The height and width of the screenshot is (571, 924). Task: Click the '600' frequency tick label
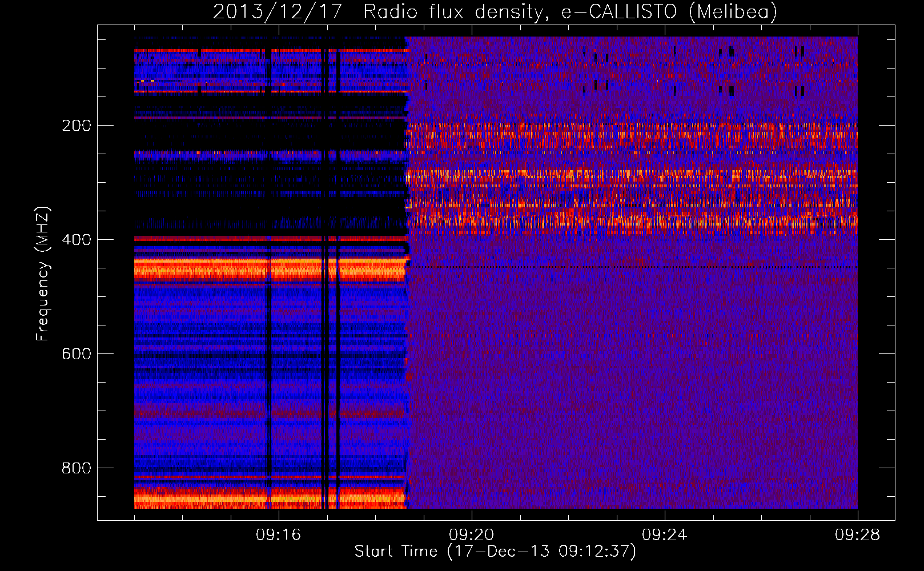coord(77,354)
